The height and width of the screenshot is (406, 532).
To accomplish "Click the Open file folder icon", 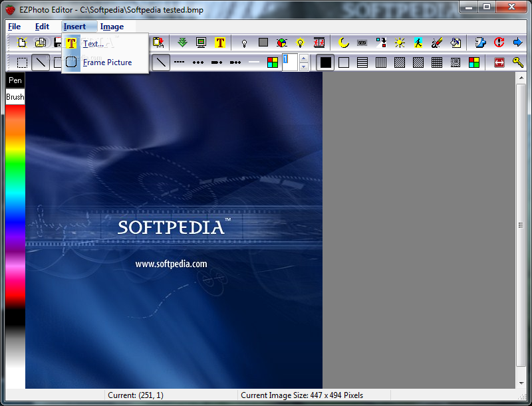I will pos(41,43).
